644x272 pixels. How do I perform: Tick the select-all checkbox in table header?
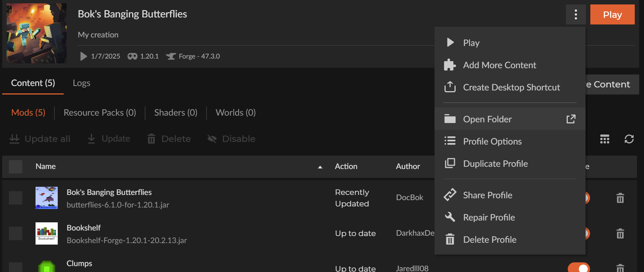click(16, 167)
